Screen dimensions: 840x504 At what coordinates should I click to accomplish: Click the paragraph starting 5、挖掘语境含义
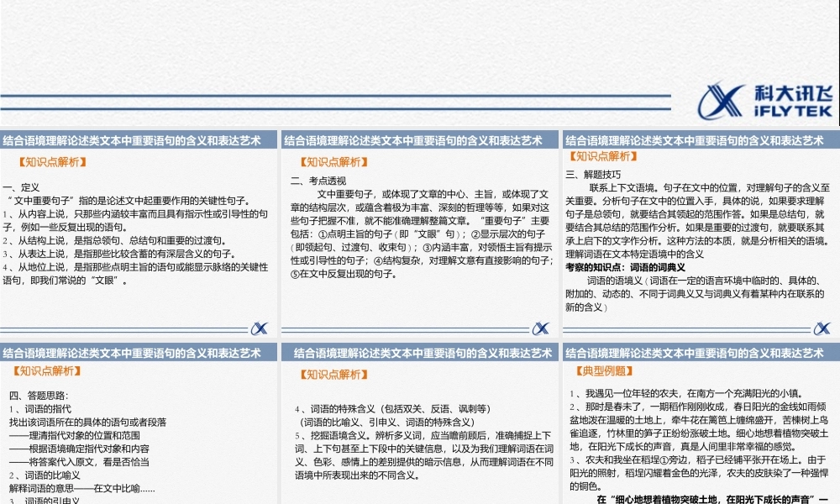click(423, 455)
